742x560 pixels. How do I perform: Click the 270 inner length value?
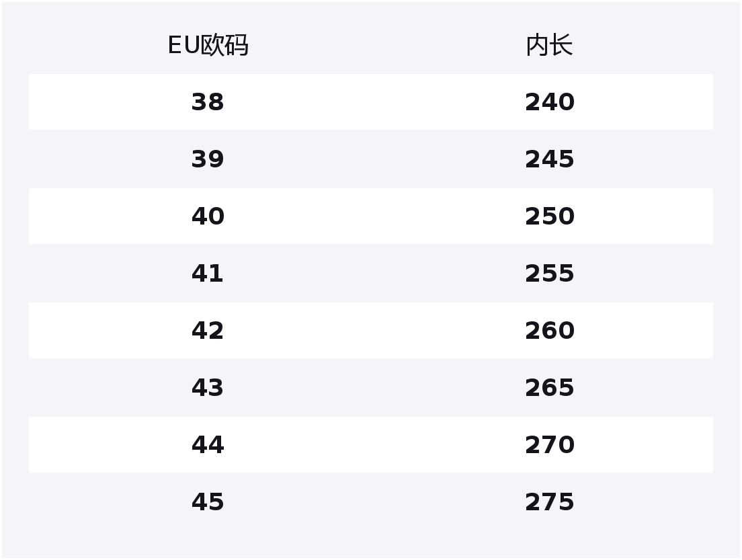pyautogui.click(x=549, y=445)
